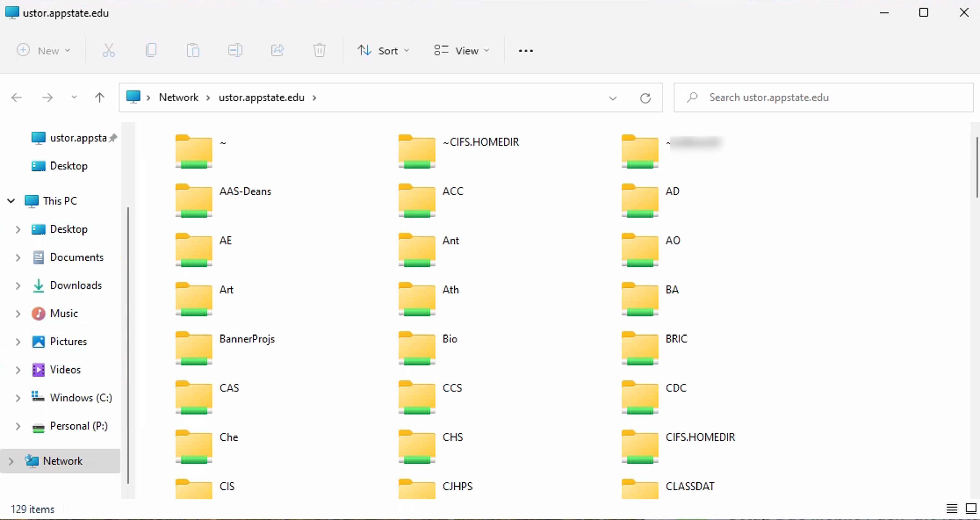Click the Ant folder name
The height and width of the screenshot is (520, 980).
pos(451,240)
